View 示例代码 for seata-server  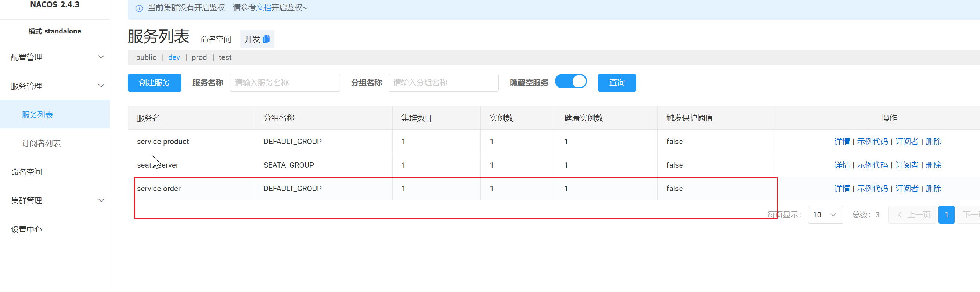click(872, 165)
